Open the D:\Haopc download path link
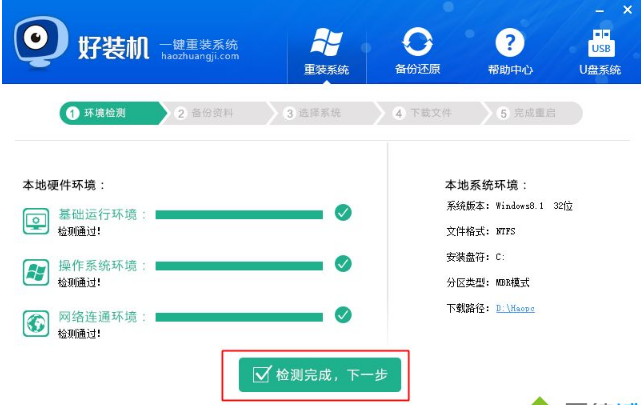Image resolution: width=641 pixels, height=405 pixels. (515, 308)
